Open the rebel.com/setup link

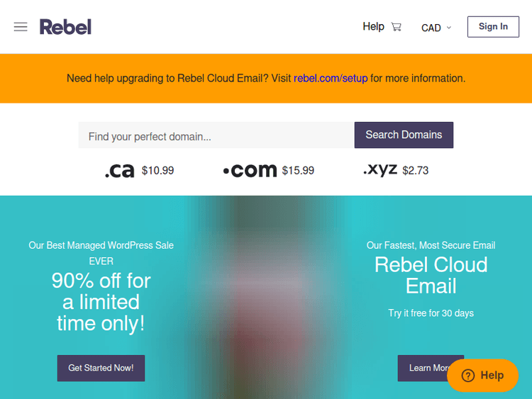[x=331, y=78]
